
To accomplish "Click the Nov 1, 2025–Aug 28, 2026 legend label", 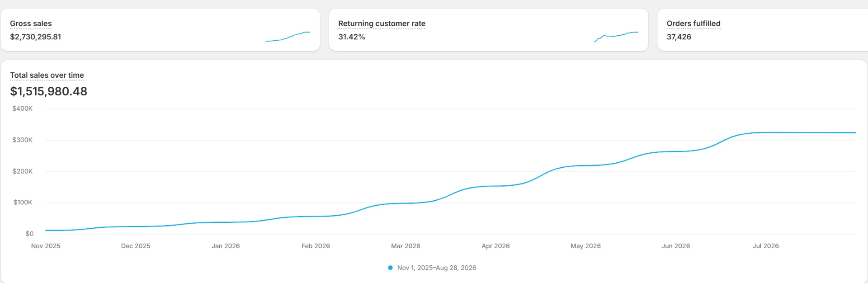I will point(437,268).
